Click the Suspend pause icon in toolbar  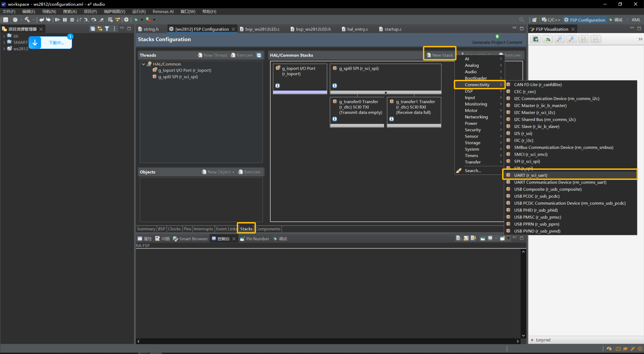pyautogui.click(x=65, y=20)
